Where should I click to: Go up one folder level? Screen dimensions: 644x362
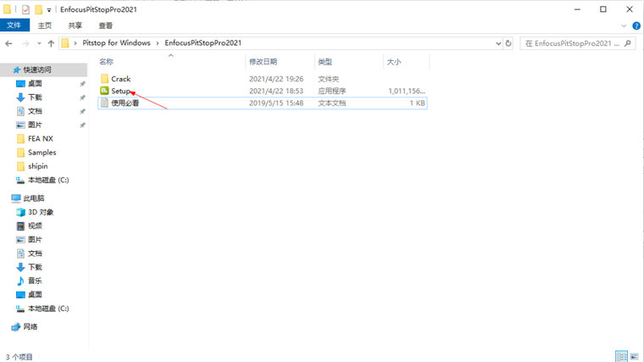click(x=51, y=43)
